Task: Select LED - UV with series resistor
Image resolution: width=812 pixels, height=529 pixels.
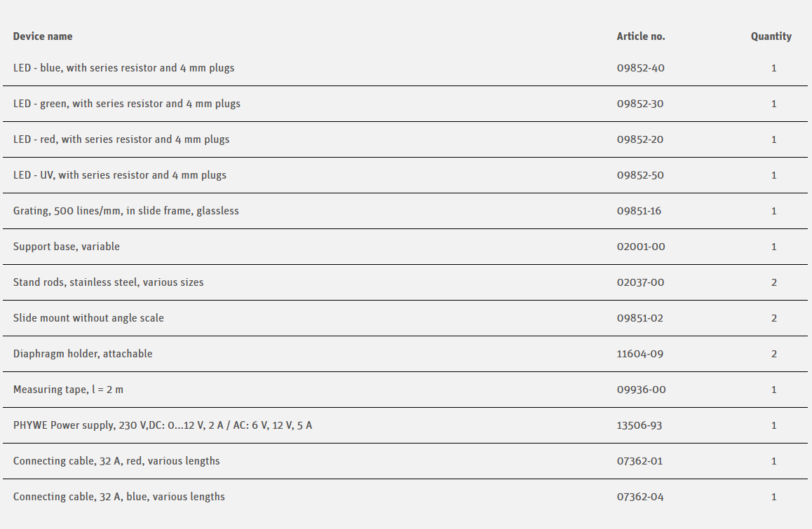Action: click(x=120, y=175)
